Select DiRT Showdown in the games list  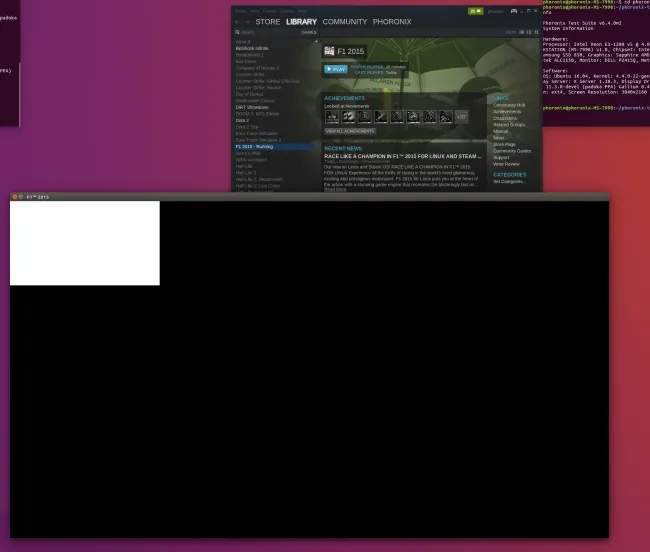coord(252,107)
